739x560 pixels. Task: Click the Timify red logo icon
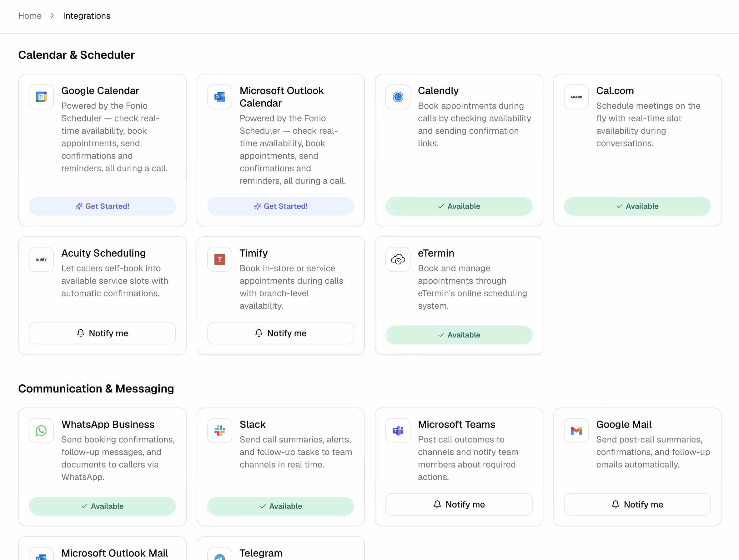(219, 259)
